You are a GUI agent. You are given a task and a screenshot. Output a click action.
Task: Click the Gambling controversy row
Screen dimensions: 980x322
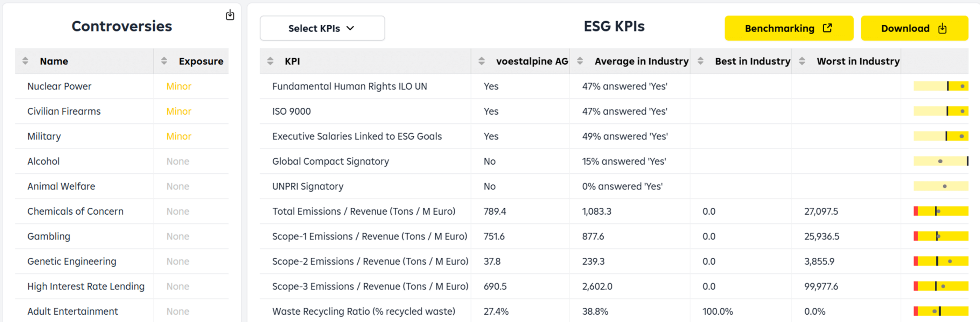(49, 236)
